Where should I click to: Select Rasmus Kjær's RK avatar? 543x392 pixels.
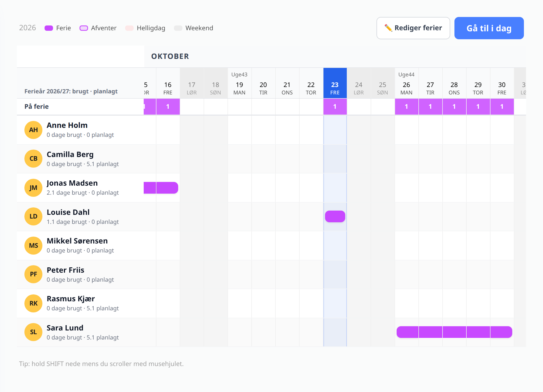pos(33,303)
